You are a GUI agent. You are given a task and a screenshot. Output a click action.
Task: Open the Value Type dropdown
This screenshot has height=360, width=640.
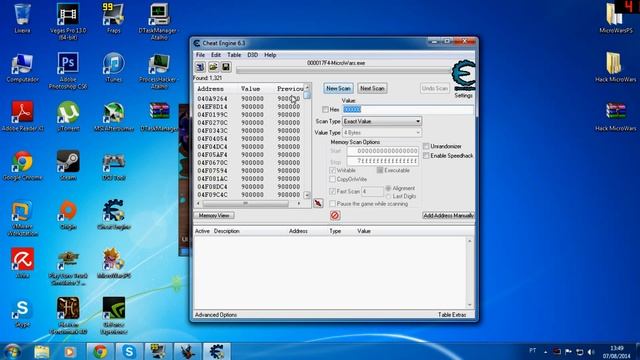point(382,133)
